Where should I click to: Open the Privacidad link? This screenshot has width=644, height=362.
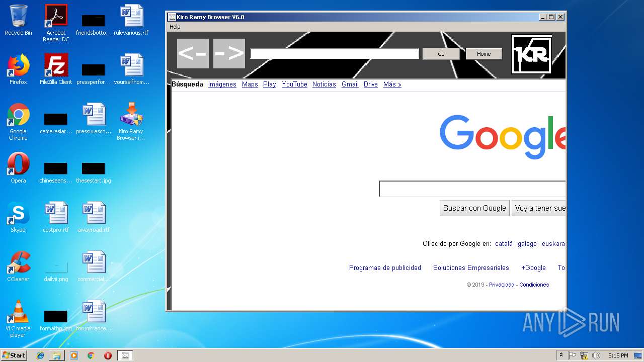[x=502, y=285]
